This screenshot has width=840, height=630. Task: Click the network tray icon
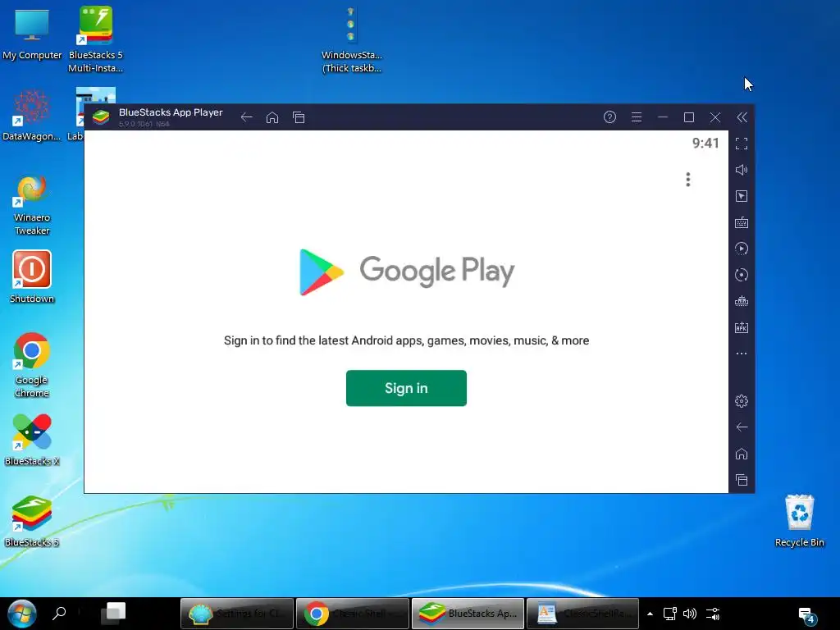pyautogui.click(x=669, y=614)
